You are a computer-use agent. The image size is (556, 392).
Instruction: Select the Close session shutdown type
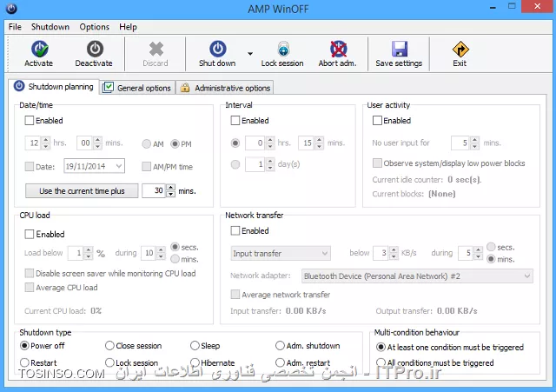click(109, 345)
